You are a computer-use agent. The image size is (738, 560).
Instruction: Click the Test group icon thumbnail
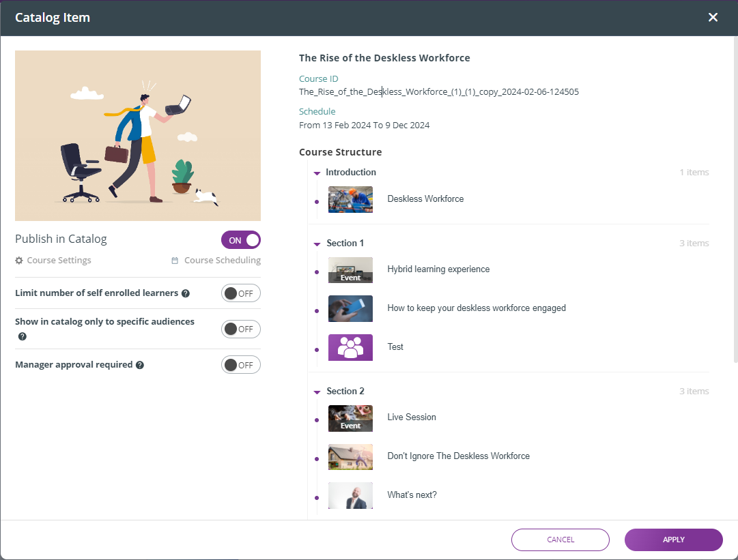pyautogui.click(x=350, y=347)
